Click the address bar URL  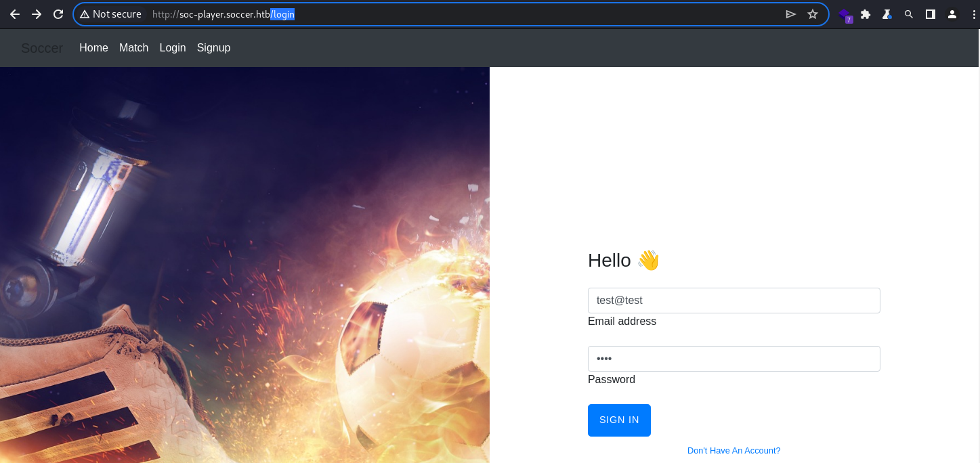[x=223, y=14]
